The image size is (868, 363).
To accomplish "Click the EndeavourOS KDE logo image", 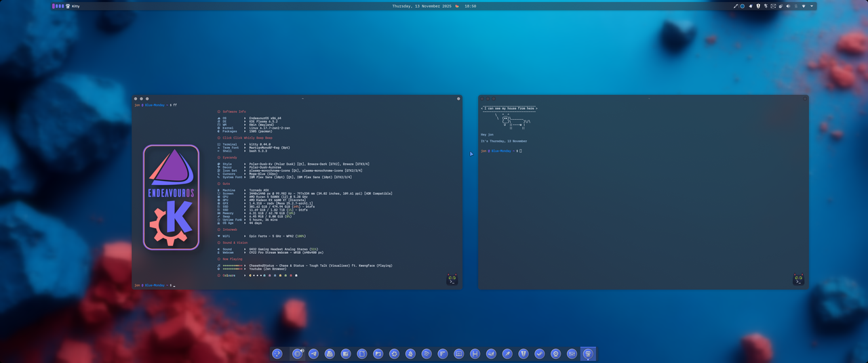I will [x=171, y=198].
